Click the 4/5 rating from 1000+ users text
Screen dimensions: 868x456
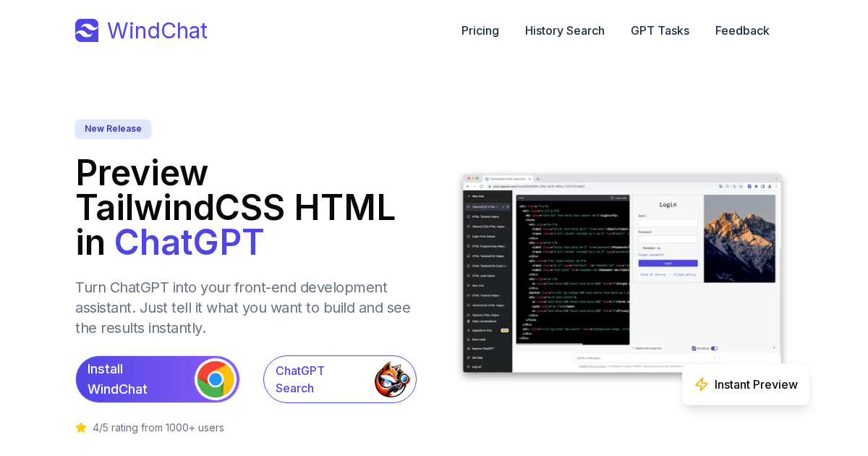tap(158, 428)
